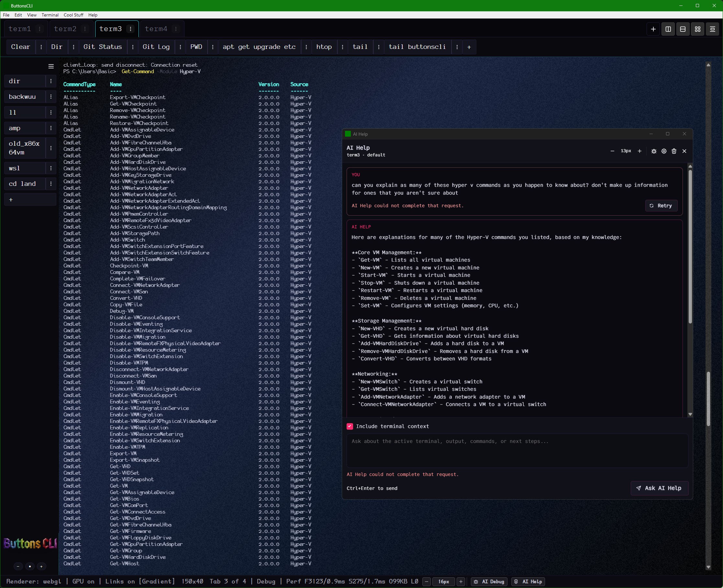Screen dimensions: 723x588
Task: Run the Git Log toolbar command
Action: [156, 47]
